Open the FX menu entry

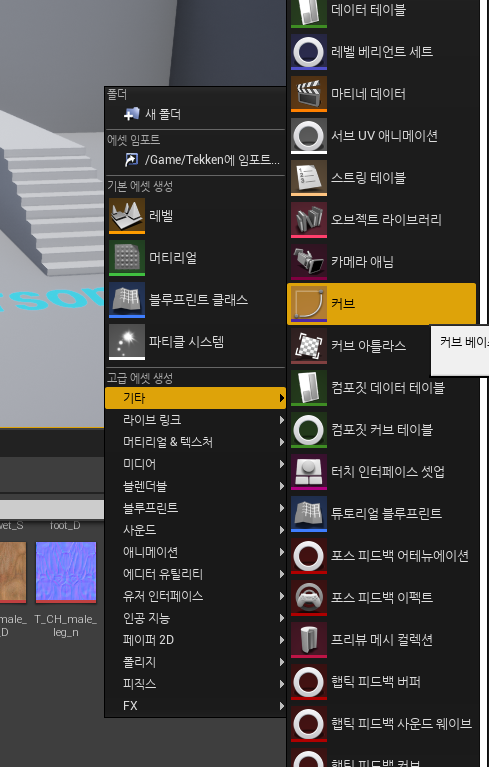[x=195, y=706]
